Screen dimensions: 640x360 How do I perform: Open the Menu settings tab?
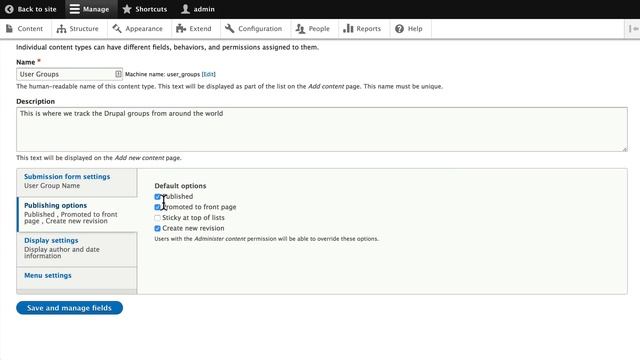(x=77, y=278)
